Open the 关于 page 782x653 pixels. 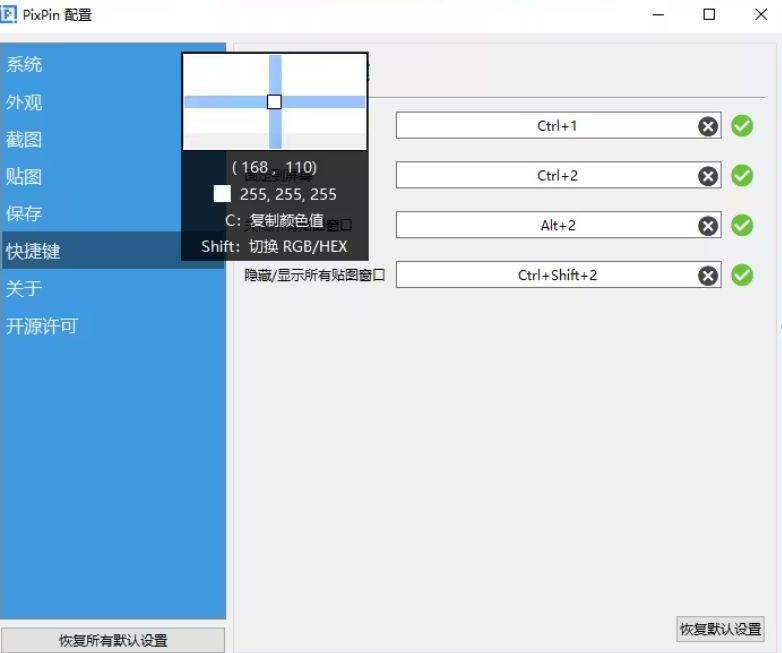[113, 288]
